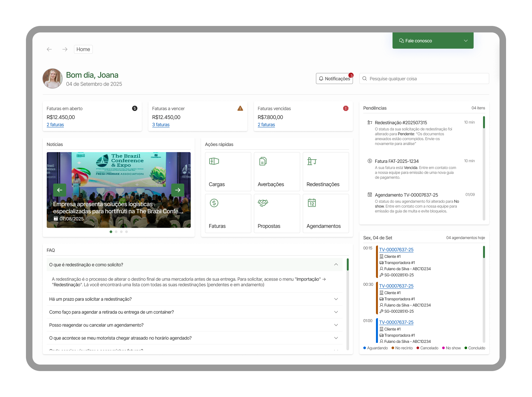Click the SG-00028510-25 icon at 00:30

point(381,311)
